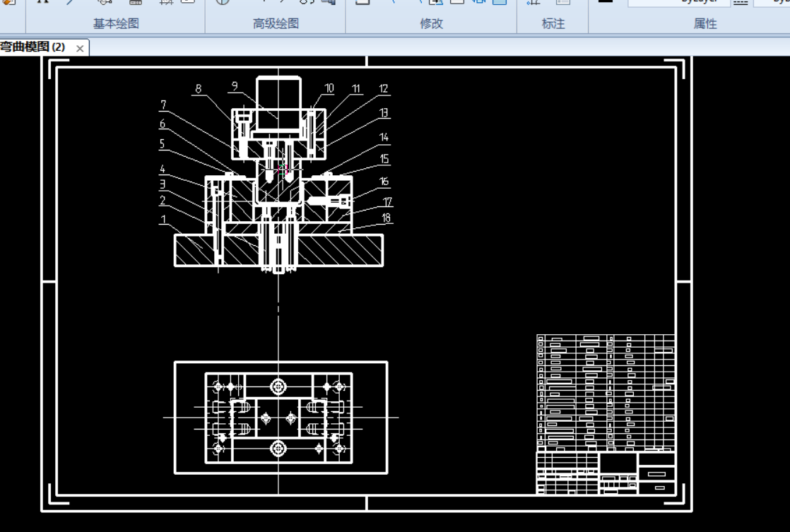
Task: Select part balloon number 8
Action: (x=199, y=89)
